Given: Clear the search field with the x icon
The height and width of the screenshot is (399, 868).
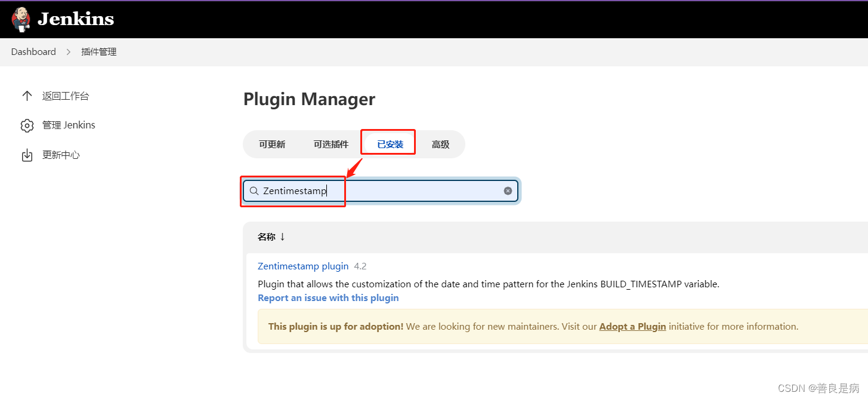Looking at the screenshot, I should click(508, 191).
